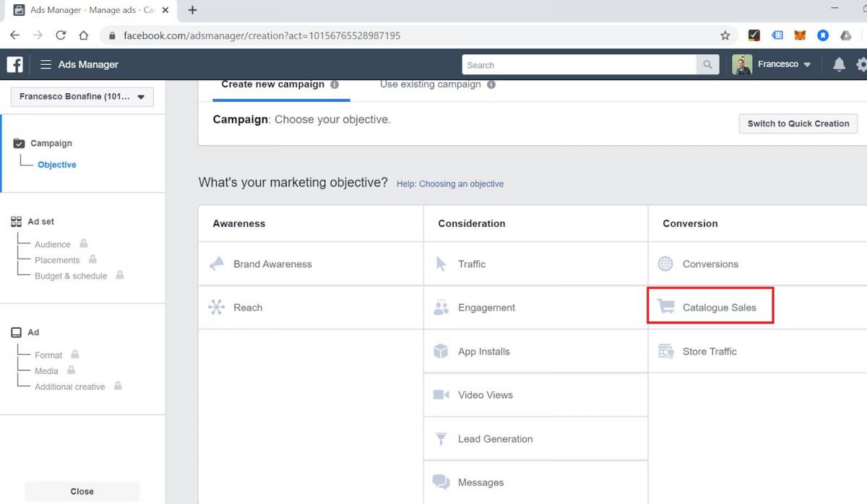Screen dimensions: 867x504
Task: Select Budget & schedule under Ad set
Action: coord(71,276)
